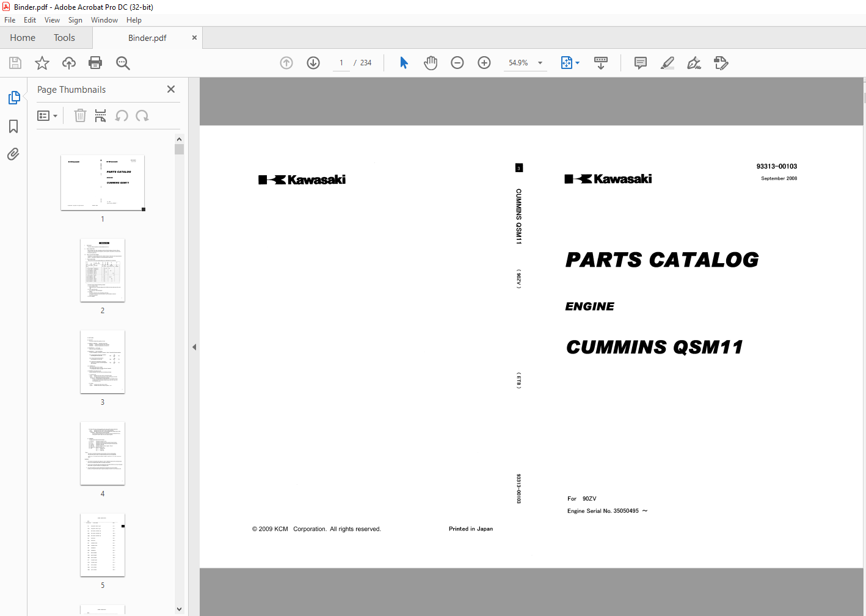This screenshot has width=866, height=616.
Task: Click the Fit page icon
Action: [566, 63]
